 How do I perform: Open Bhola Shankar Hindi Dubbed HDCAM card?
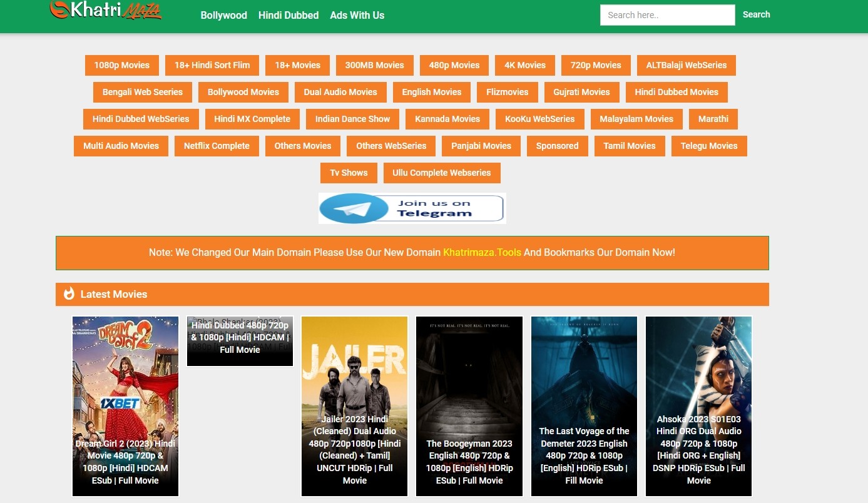click(240, 342)
